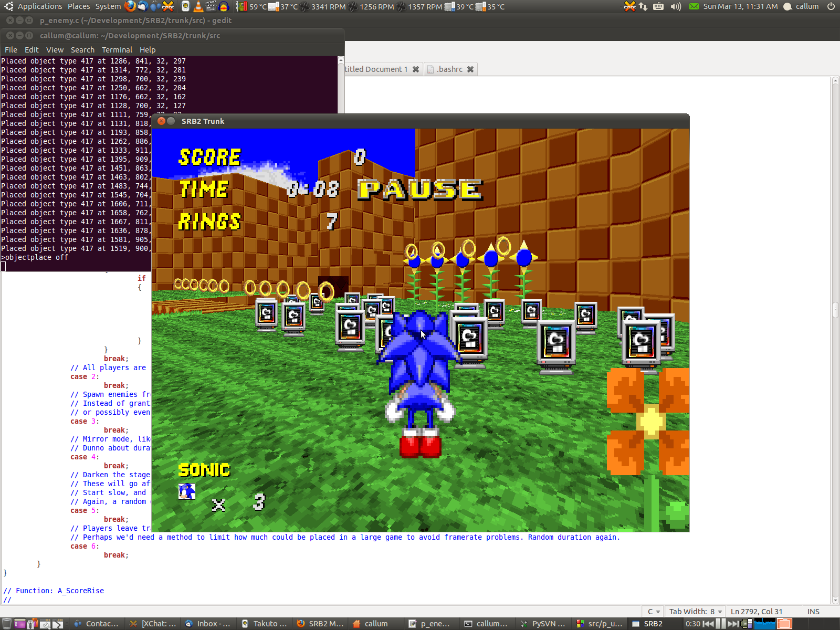This screenshot has height=630, width=840.
Task: Open the callum user status menu
Action: [x=801, y=6]
